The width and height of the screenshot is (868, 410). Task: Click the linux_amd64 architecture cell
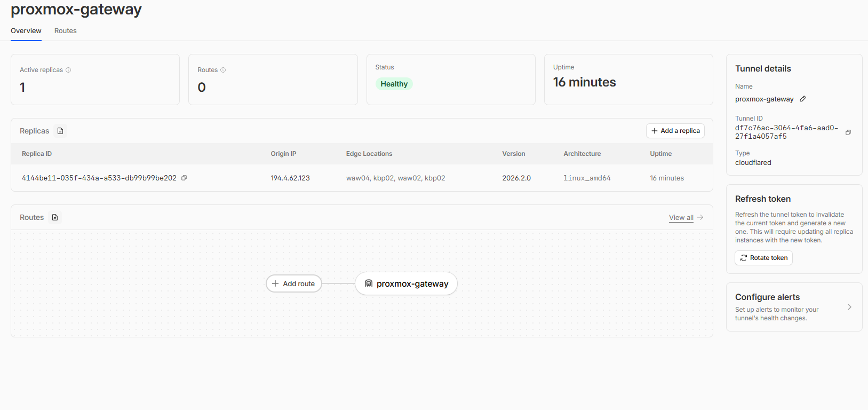pos(587,178)
